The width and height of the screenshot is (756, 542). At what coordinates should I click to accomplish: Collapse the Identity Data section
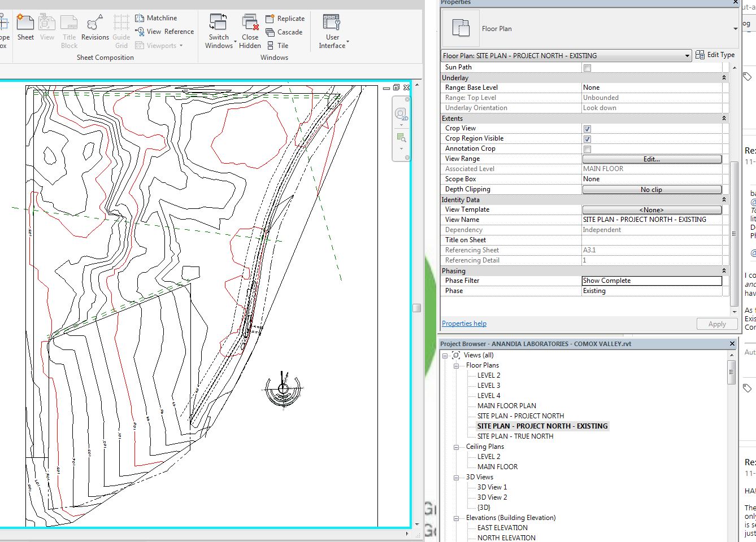(724, 200)
